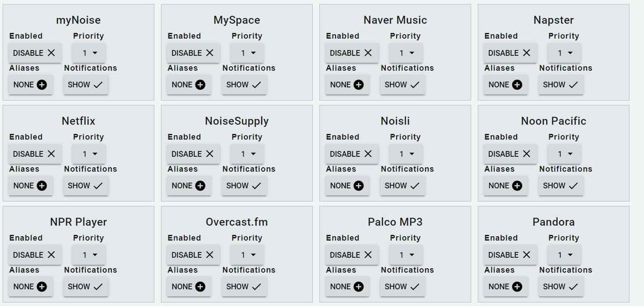Screen dimensions: 644x306
Task: Open the Priority dropdown for Naver Music
Action: 406,53
